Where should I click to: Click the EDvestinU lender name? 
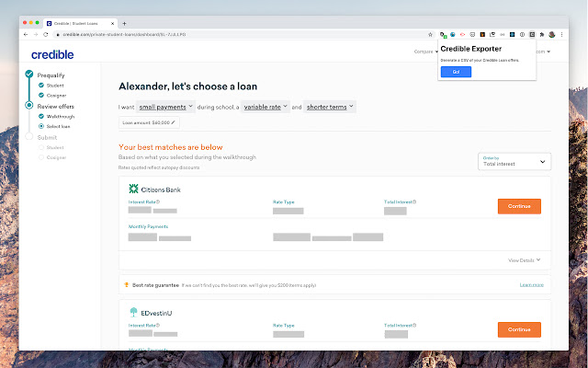tap(156, 313)
